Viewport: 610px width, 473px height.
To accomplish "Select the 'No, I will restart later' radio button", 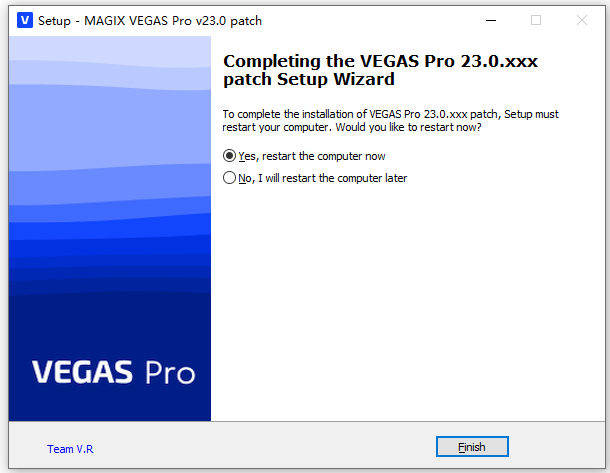I will pyautogui.click(x=229, y=178).
